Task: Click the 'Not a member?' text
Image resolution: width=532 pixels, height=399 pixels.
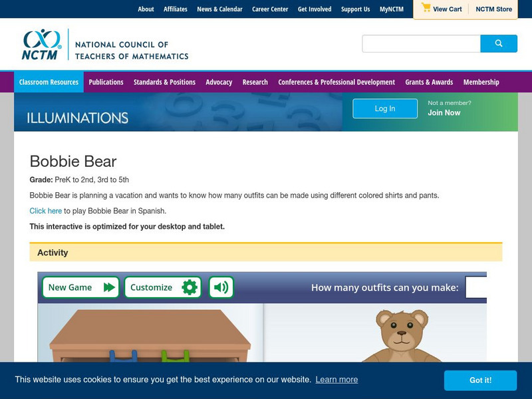Action: (x=450, y=103)
